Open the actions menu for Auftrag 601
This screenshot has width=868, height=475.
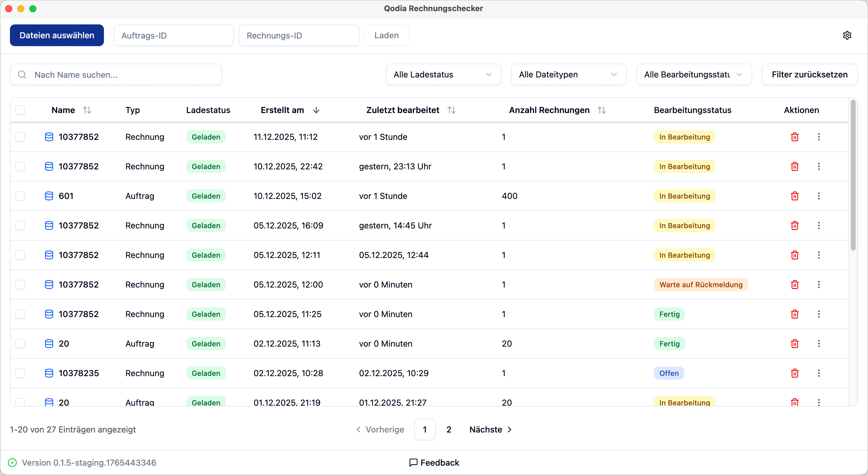tap(819, 196)
